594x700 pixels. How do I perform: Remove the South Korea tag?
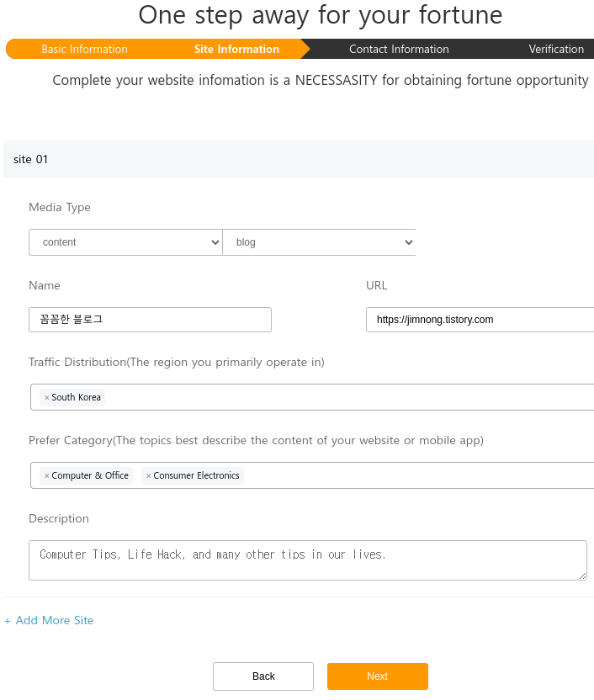(46, 397)
